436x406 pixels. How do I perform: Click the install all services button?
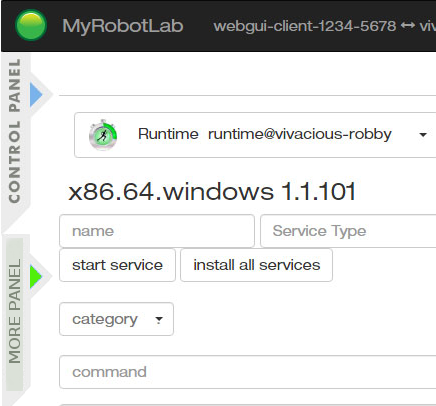[256, 265]
